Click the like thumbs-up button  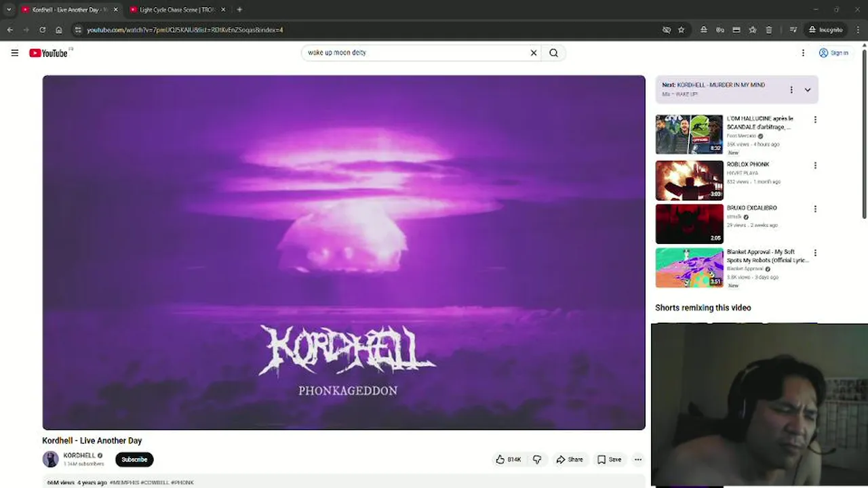coord(508,460)
